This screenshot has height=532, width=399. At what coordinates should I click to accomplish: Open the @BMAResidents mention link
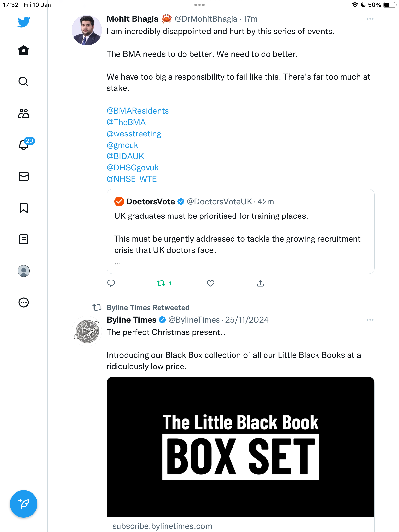point(138,111)
